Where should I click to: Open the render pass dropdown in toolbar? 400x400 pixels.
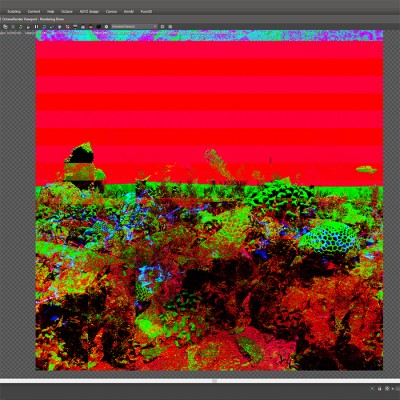[134, 26]
